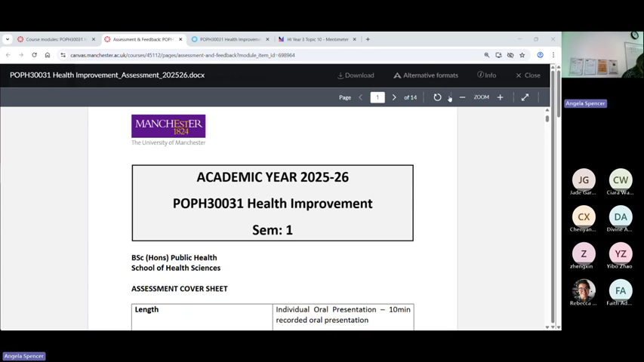Close the Assessment & Feedback tab
The image size is (644, 362).
point(180,39)
